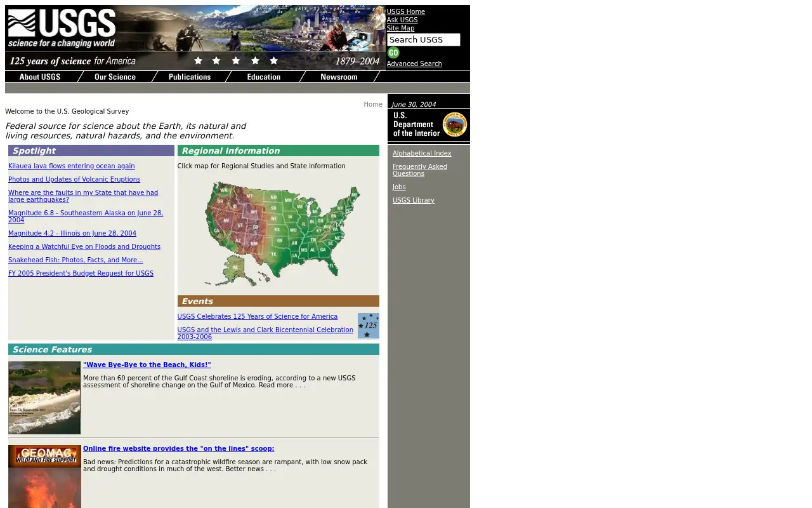Image resolution: width=812 pixels, height=508 pixels.
Task: Click the June 30, 2004 date text
Action: point(414,104)
